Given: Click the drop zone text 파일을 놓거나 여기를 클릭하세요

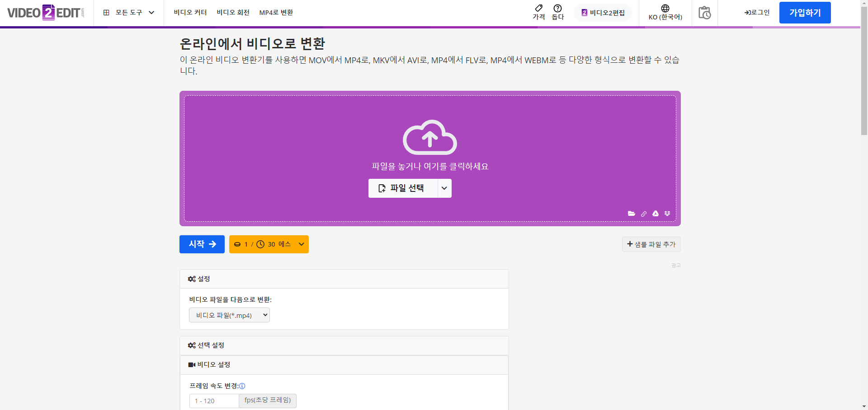Looking at the screenshot, I should point(430,167).
